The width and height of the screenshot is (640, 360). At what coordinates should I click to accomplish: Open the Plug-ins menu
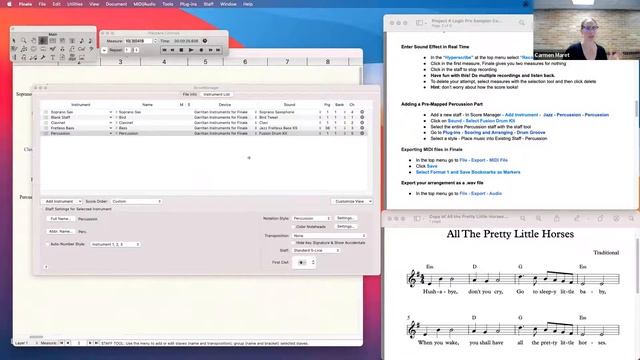tap(188, 4)
